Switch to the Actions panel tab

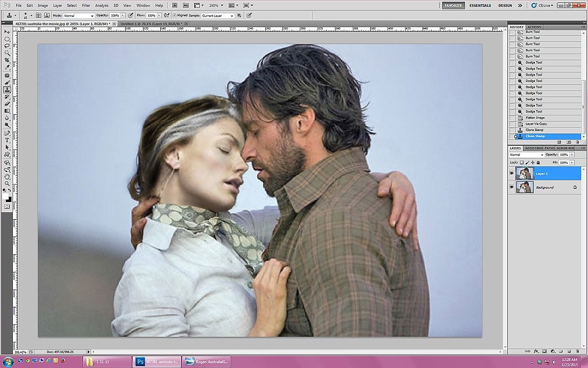point(534,27)
